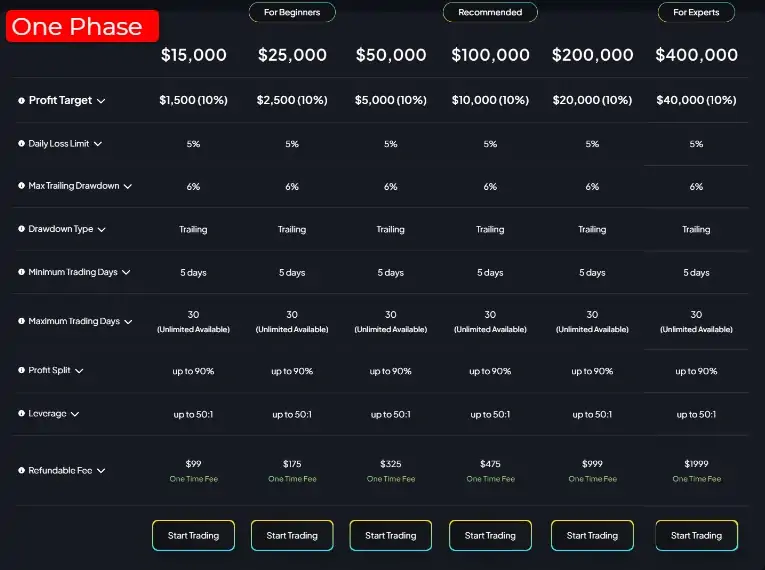Expand the Profit Target row chevron
This screenshot has height=570, width=765.
[101, 101]
